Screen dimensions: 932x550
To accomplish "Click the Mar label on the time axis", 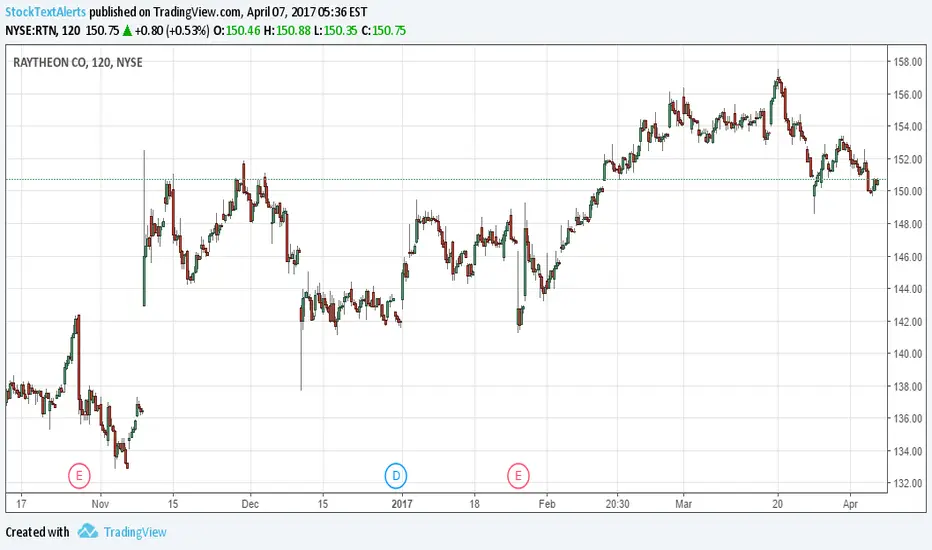I will 684,504.
